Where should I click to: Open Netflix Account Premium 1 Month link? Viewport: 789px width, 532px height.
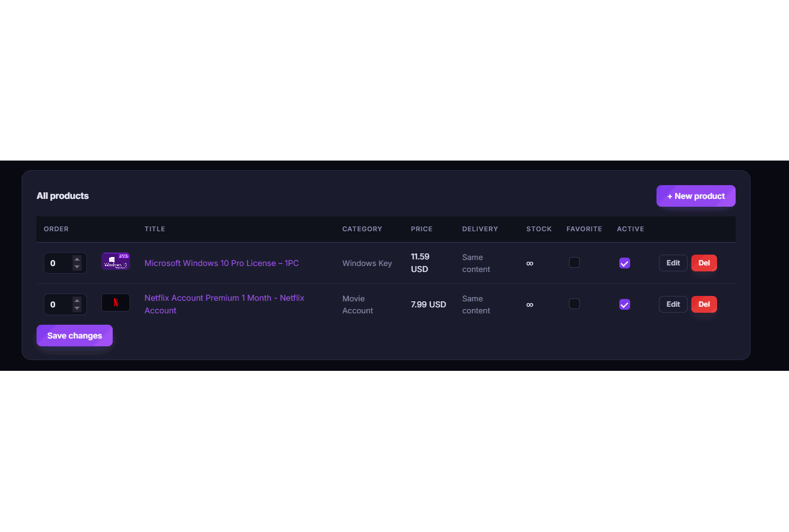pos(224,304)
